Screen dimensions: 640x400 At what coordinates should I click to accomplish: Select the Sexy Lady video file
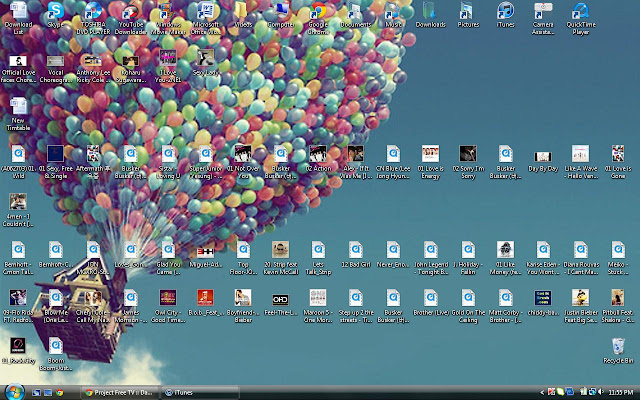pos(206,63)
